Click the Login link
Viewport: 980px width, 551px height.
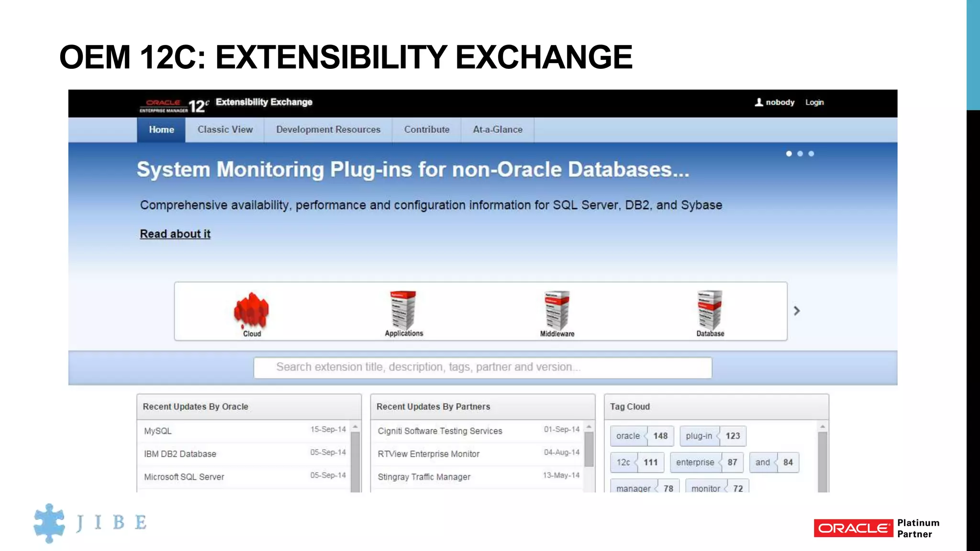(814, 102)
